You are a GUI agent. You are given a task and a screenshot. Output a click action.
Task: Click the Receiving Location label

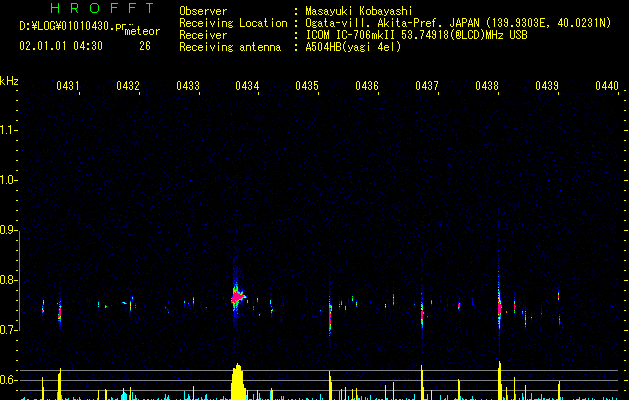click(233, 23)
